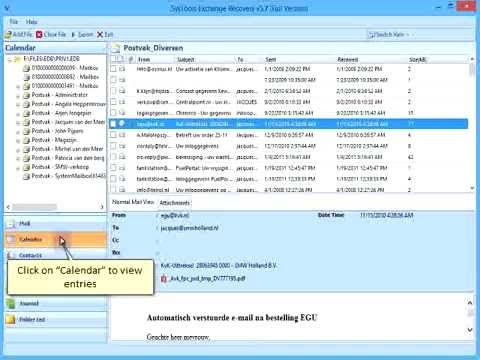
Task: Click envelope icon of selected email row
Action: click(x=122, y=124)
